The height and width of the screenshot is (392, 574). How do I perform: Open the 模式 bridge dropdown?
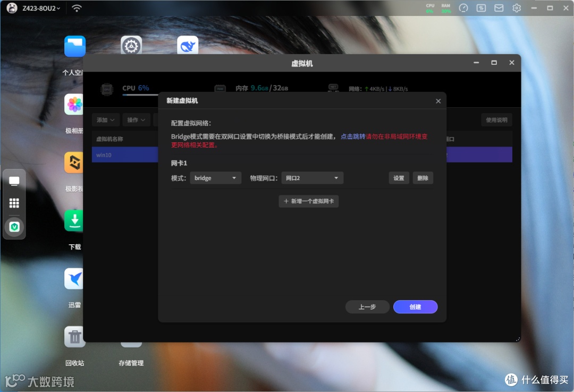(x=215, y=178)
